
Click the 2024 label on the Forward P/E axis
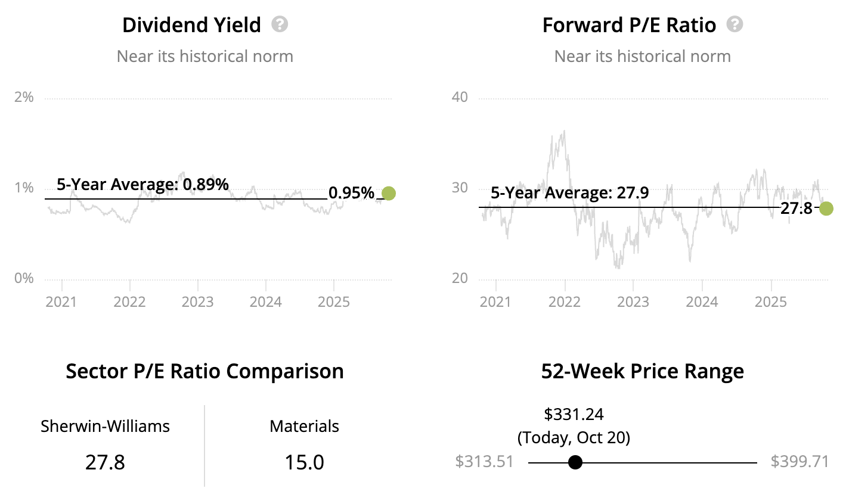pyautogui.click(x=702, y=301)
